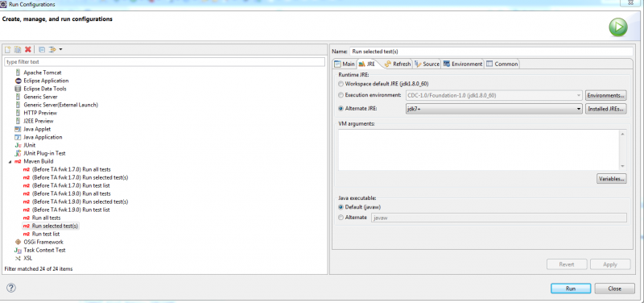The height and width of the screenshot is (303, 644).
Task: Click the JUnit Plug-in Test icon
Action: pyautogui.click(x=18, y=153)
